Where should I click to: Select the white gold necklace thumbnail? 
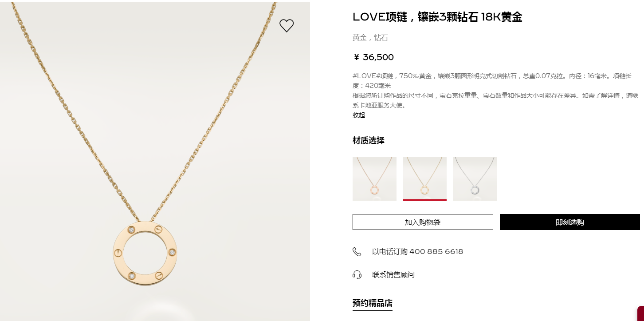tap(475, 178)
